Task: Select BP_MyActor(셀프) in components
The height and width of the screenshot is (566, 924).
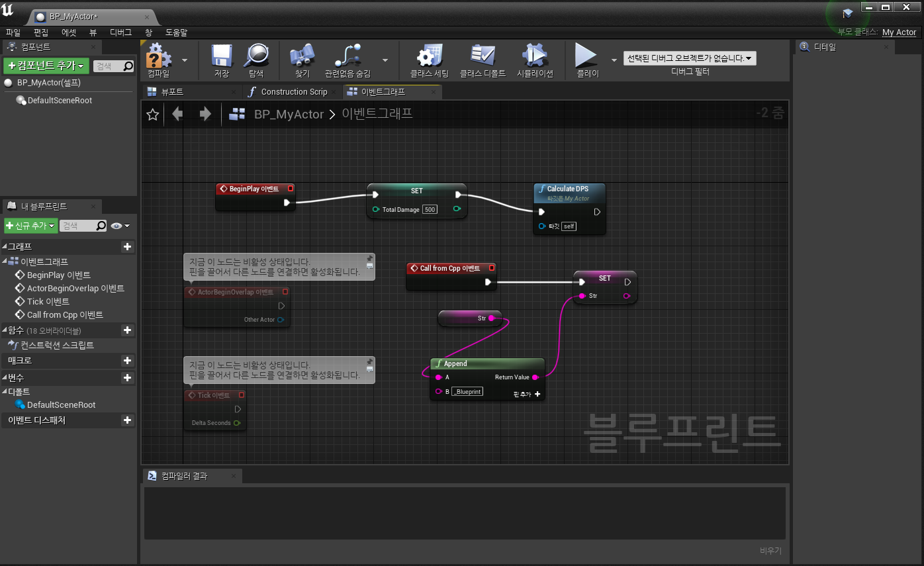Action: (x=48, y=83)
